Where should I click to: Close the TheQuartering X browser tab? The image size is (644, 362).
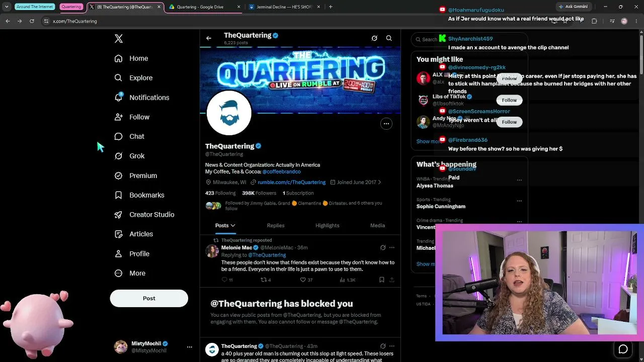159,7
